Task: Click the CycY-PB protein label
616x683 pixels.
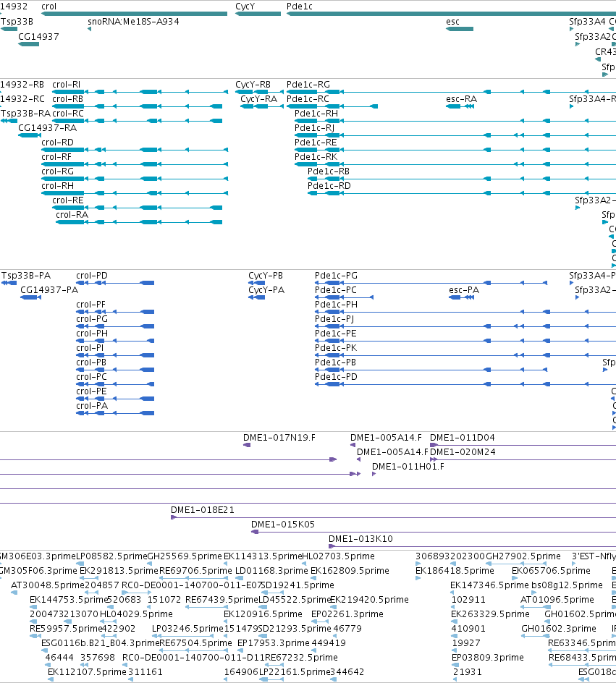Action: click(x=266, y=275)
